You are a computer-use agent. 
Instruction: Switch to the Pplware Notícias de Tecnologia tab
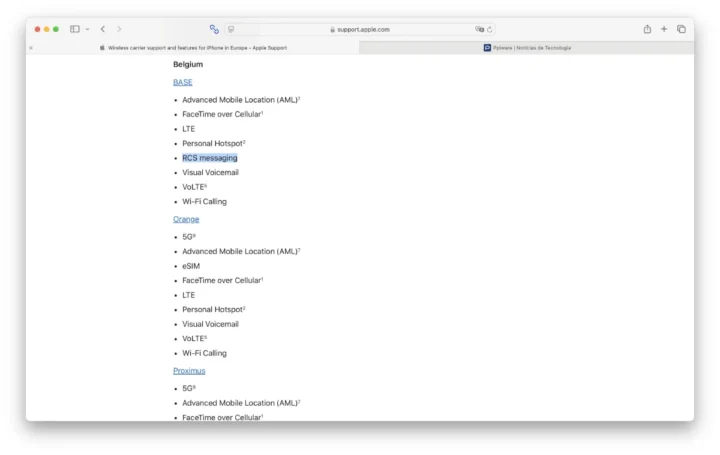point(527,48)
